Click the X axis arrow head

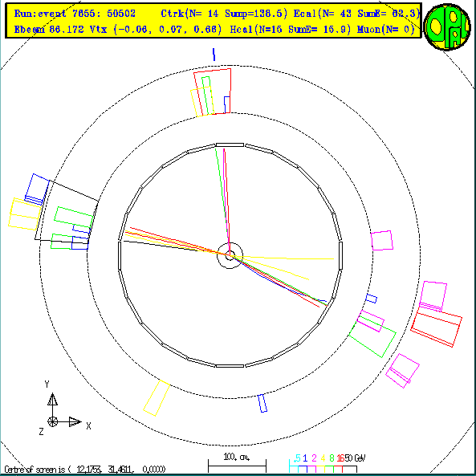(x=75, y=421)
